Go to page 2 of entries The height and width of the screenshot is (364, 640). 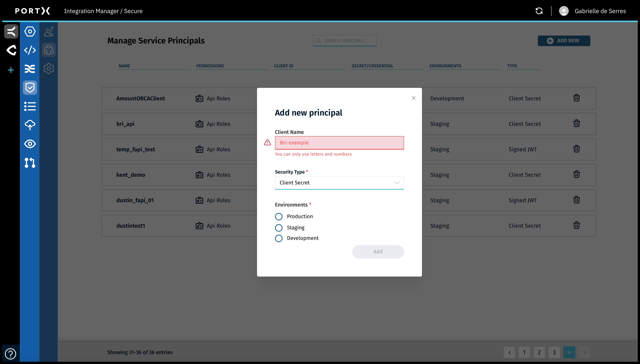[539, 352]
